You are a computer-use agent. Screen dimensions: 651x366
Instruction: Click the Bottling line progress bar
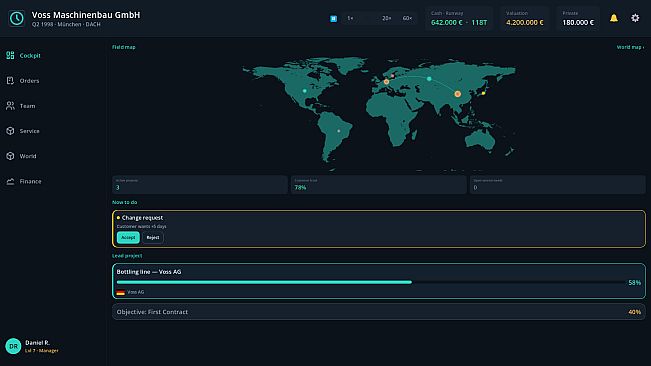click(371, 282)
